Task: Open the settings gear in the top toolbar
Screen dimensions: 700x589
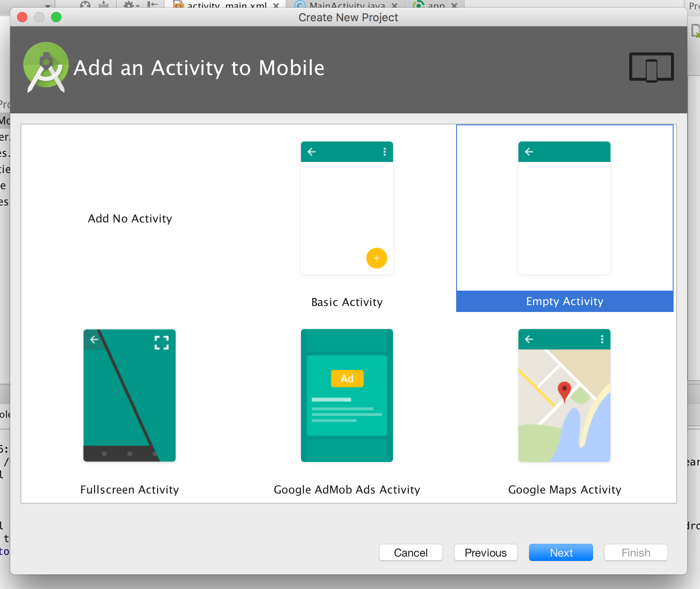Action: 128,5
